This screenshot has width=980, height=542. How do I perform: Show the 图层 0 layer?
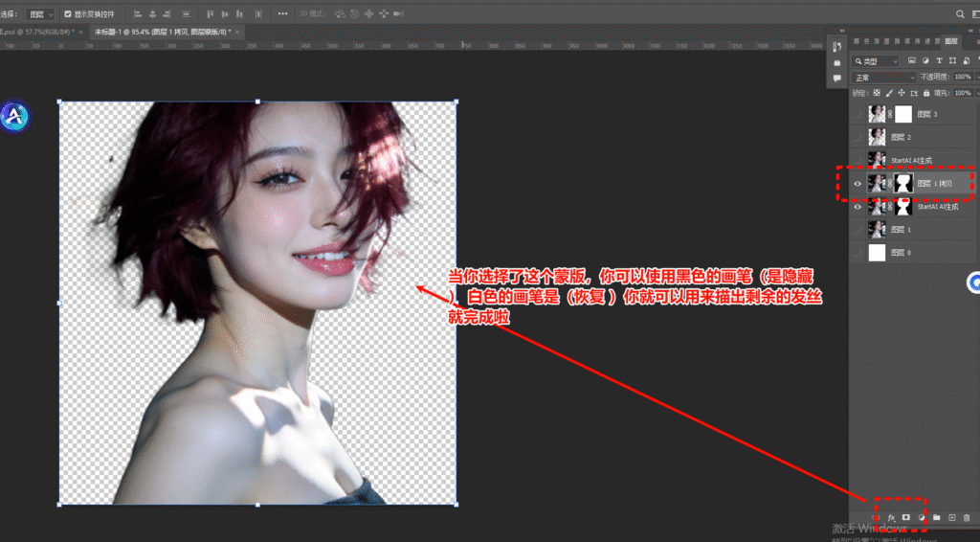pyautogui.click(x=857, y=253)
